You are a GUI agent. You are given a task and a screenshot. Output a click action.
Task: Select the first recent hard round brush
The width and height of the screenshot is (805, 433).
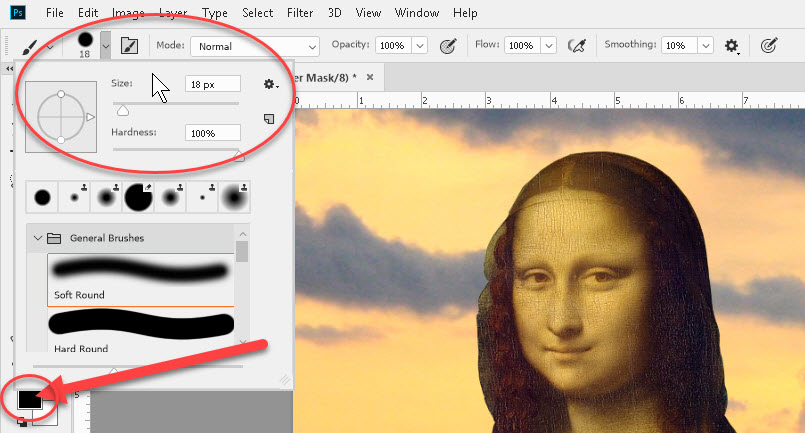(x=42, y=197)
